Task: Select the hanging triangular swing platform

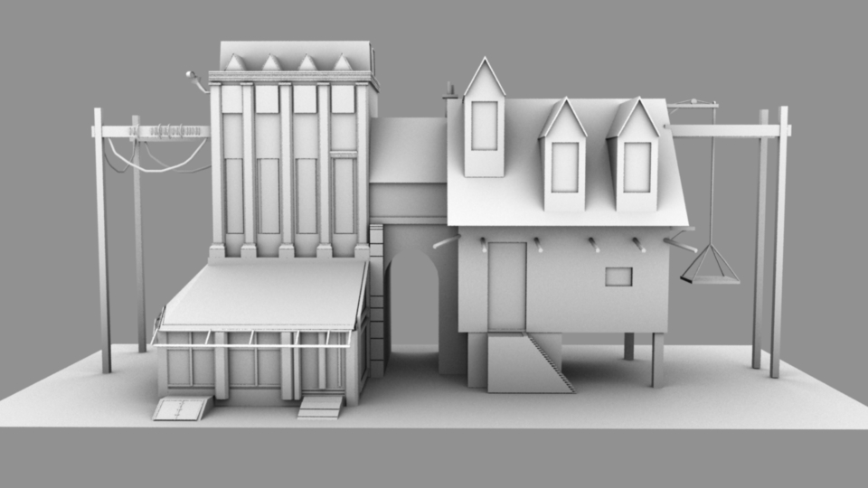Action: click(x=710, y=269)
